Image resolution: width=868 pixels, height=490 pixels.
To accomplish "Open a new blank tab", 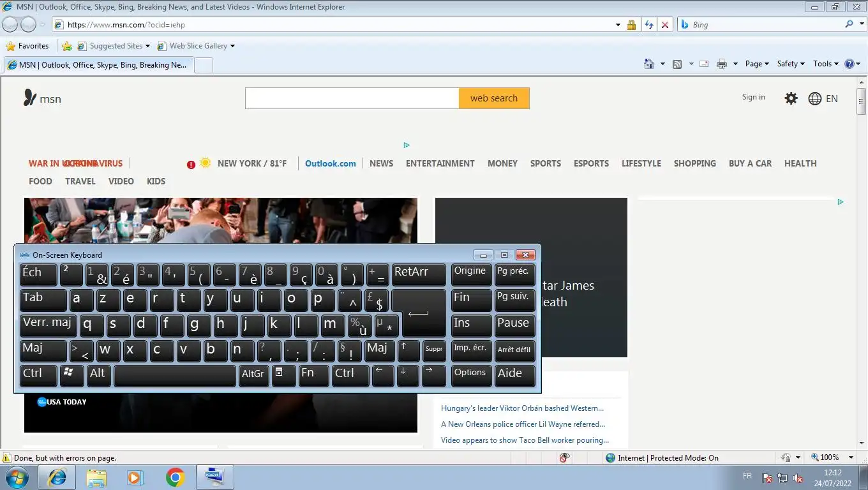I will pyautogui.click(x=203, y=65).
